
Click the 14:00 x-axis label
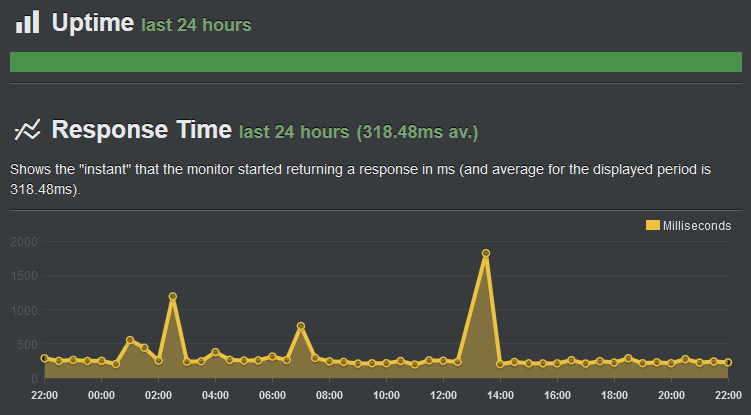click(x=501, y=395)
